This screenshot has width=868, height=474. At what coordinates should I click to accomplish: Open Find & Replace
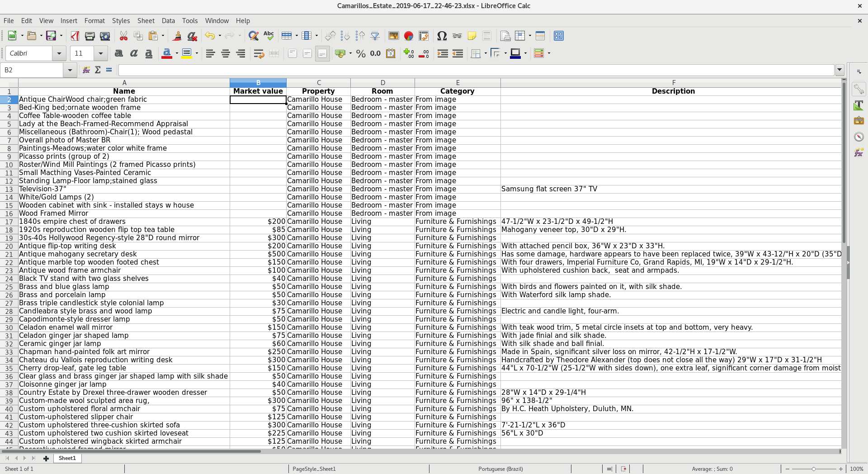click(x=254, y=36)
